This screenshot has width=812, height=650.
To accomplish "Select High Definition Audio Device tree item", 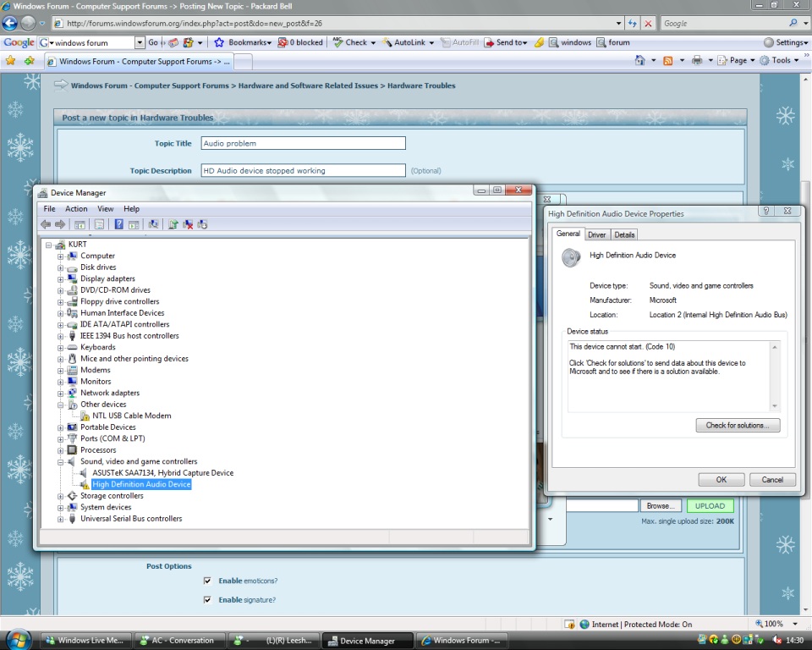I will [141, 484].
